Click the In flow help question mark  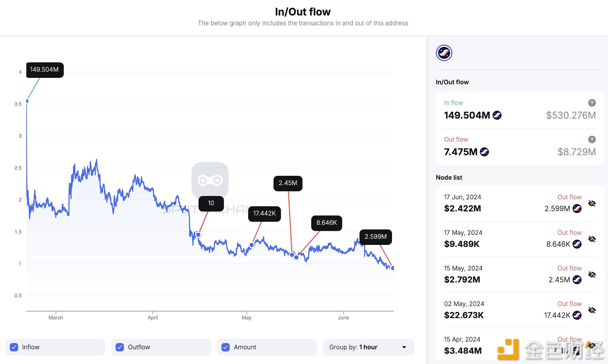pyautogui.click(x=592, y=103)
